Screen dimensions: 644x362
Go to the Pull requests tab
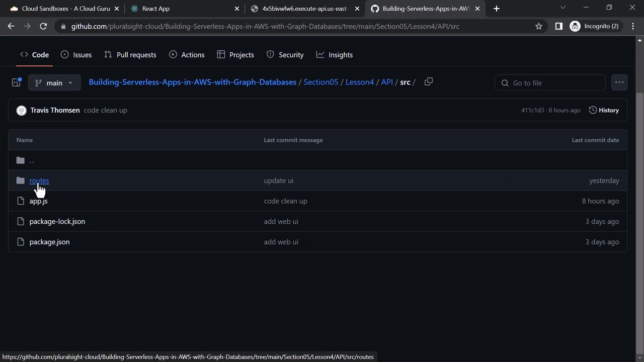130,55
